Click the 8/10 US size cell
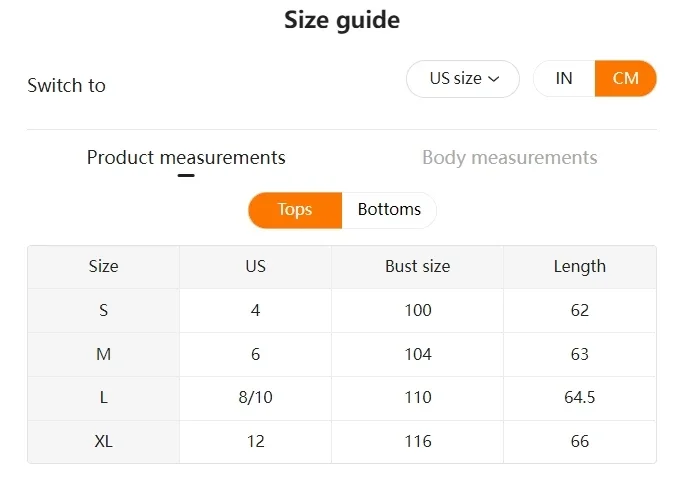694x482 pixels. (255, 398)
